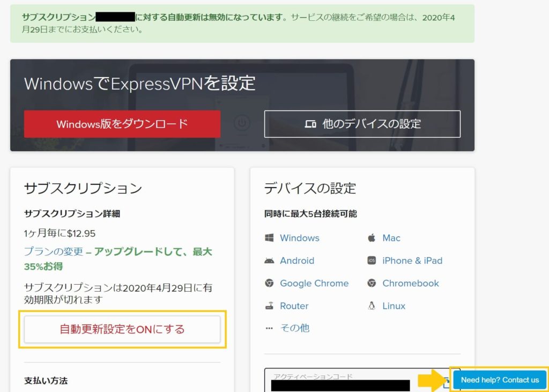This screenshot has height=392, width=549.
Task: Open the Linux setup link
Action: coord(394,306)
